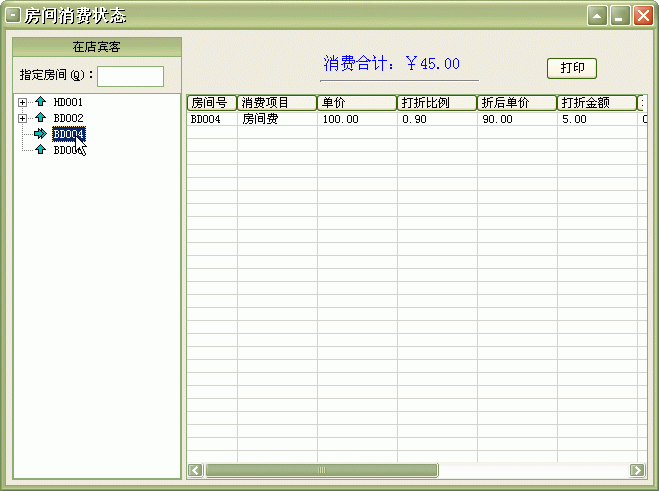Image resolution: width=659 pixels, height=491 pixels.
Task: Click the up-arrow icon beside HD001
Action: (40, 102)
